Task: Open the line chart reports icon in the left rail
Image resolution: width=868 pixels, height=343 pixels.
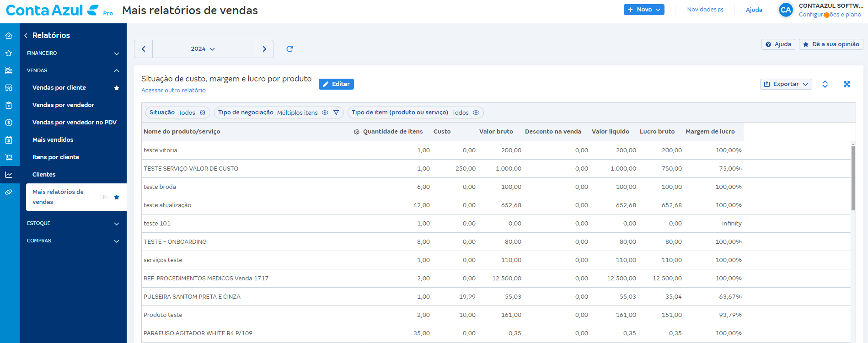Action: [9, 175]
